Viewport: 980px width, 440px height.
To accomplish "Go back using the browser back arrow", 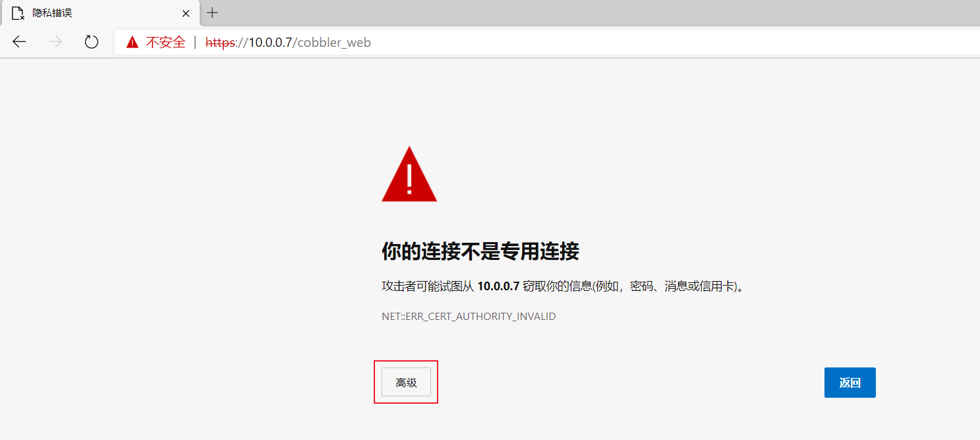I will 19,42.
